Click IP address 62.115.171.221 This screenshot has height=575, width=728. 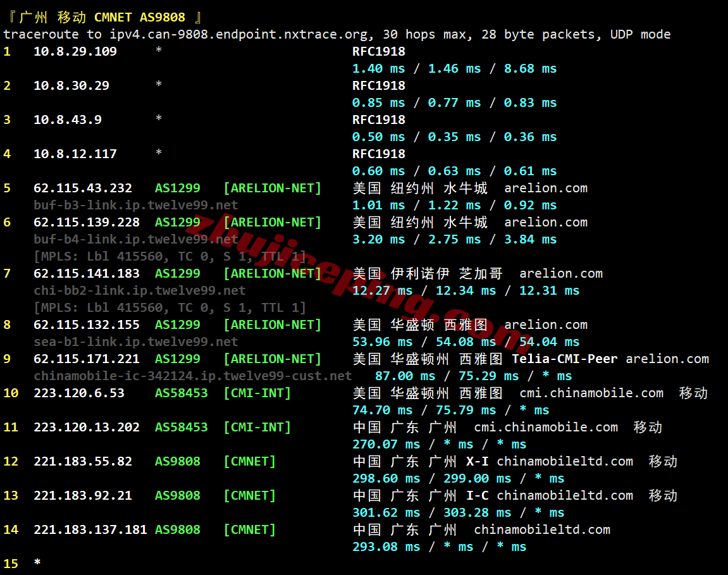pyautogui.click(x=87, y=359)
